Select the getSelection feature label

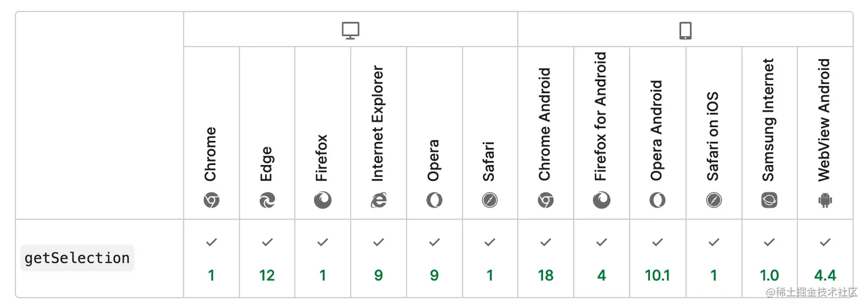(x=77, y=258)
